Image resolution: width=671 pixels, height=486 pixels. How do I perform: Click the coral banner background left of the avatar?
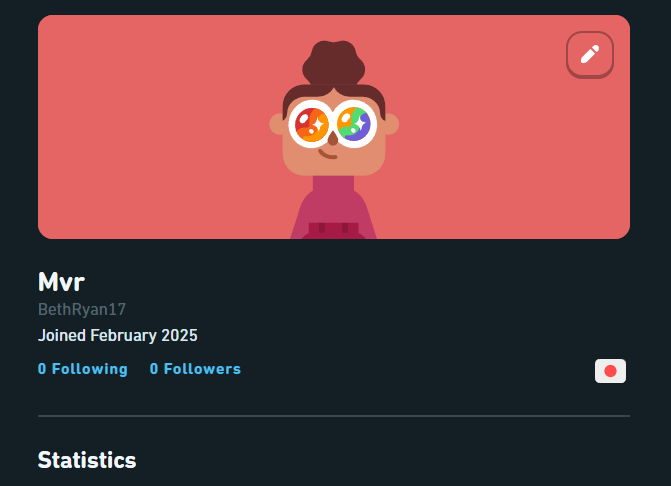(x=150, y=130)
